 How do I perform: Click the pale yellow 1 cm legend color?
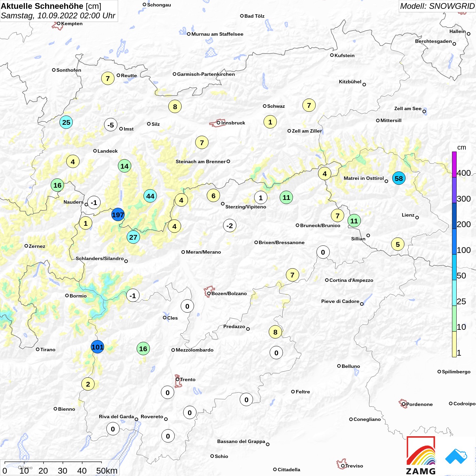tap(454, 344)
